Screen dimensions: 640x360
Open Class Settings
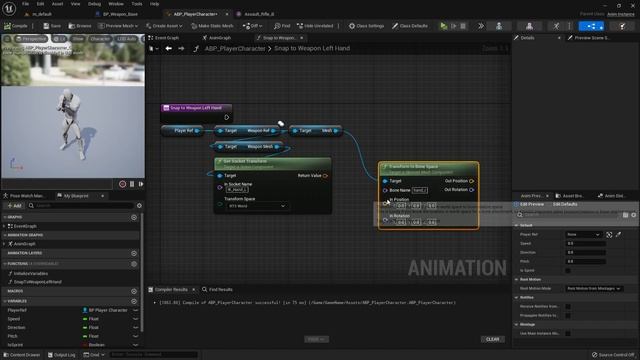[x=366, y=26]
